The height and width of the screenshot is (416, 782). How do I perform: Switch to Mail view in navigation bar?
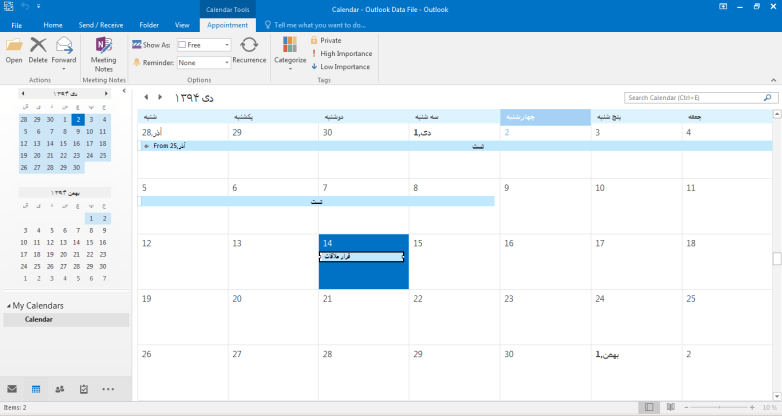pos(12,388)
